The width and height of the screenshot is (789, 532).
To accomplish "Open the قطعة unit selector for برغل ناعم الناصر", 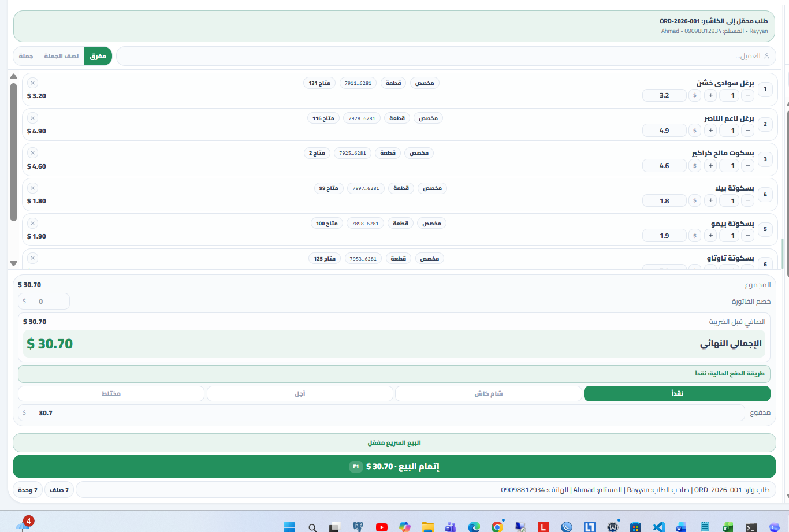I will [397, 118].
